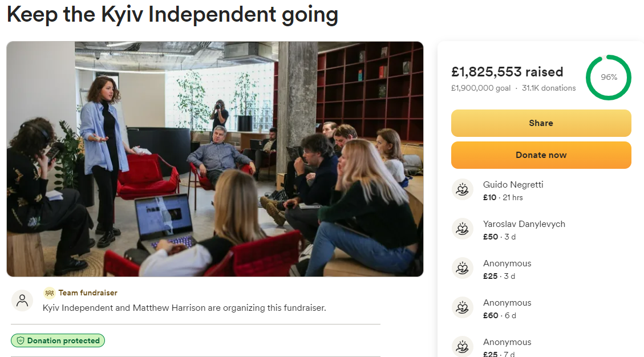
Task: Click the organizer profile avatar icon
Action: point(22,301)
